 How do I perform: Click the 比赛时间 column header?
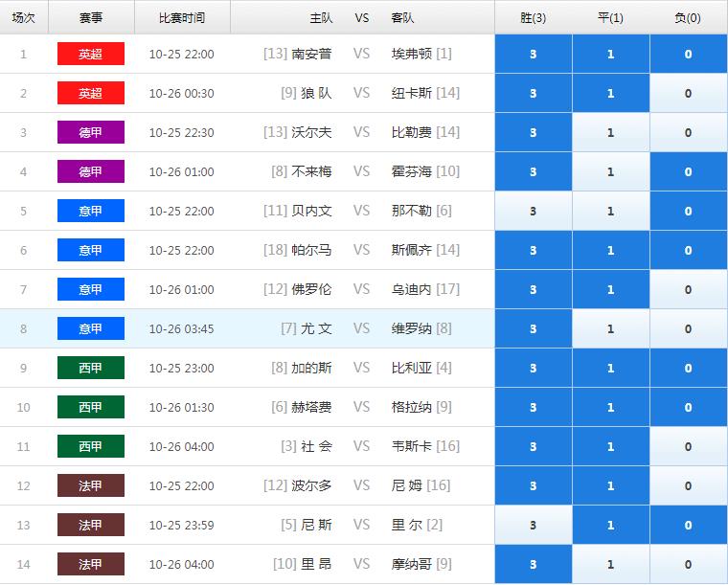(182, 17)
